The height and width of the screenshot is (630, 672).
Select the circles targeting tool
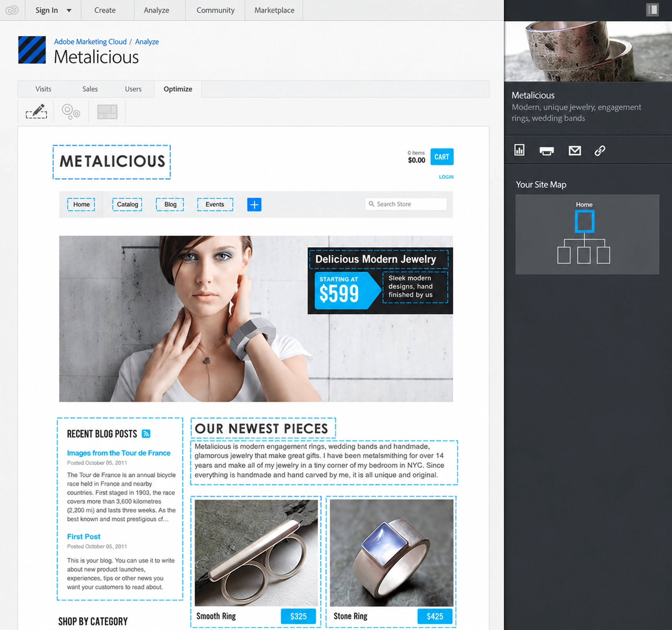coord(71,112)
